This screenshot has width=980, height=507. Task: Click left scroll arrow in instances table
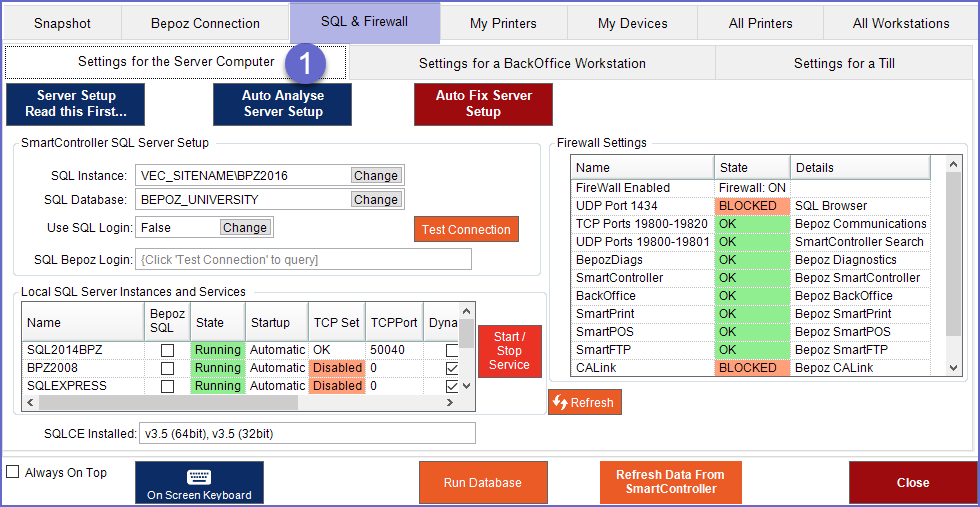(x=30, y=403)
